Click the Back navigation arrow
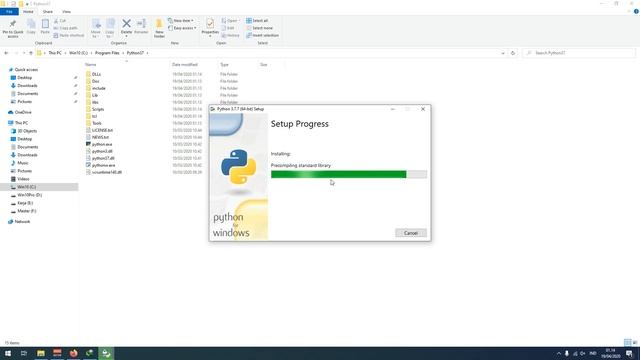This screenshot has width=640, height=360. [6, 53]
